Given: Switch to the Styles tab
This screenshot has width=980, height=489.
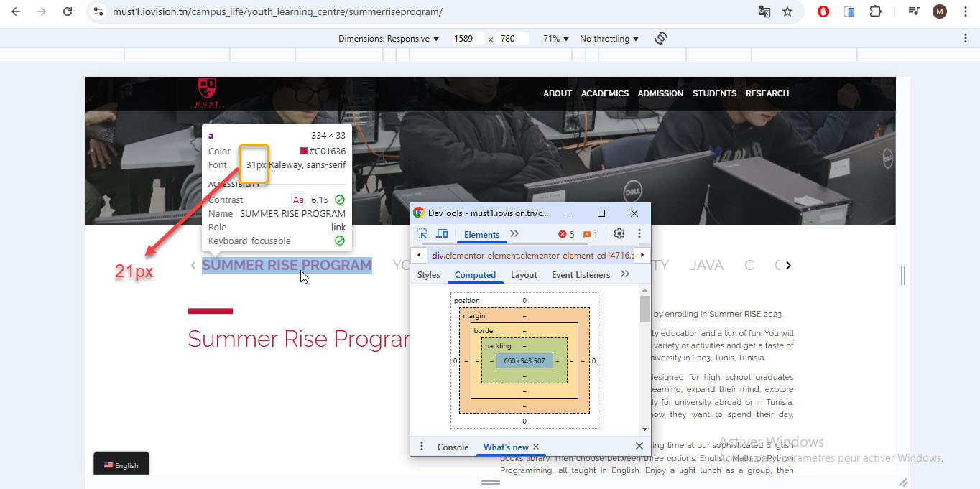Looking at the screenshot, I should point(428,275).
